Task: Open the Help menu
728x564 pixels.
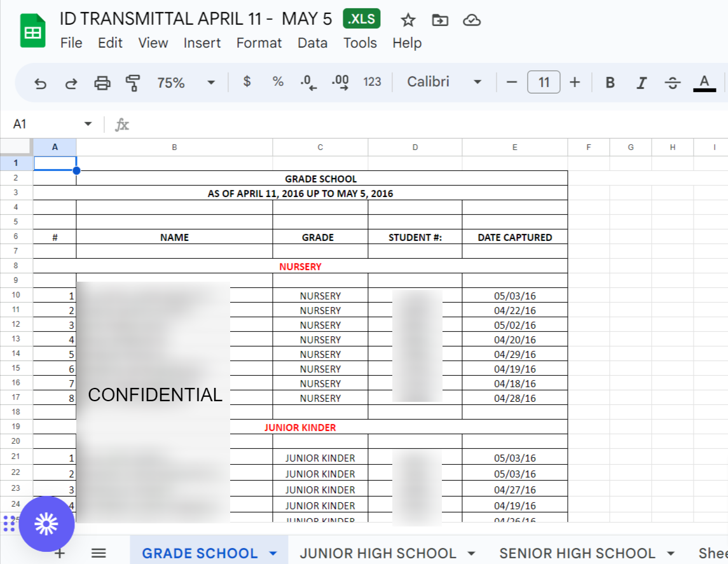Action: click(x=407, y=43)
